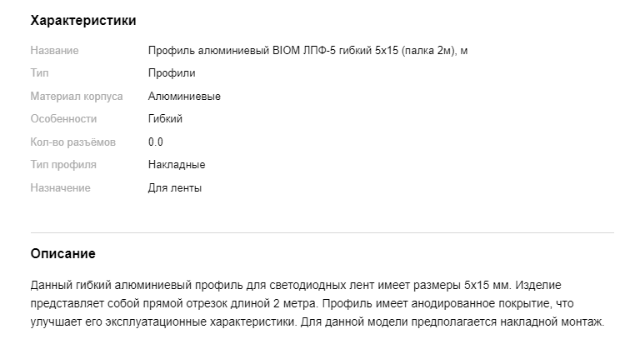The image size is (640, 364).
Task: Click the Тип label
Action: click(x=40, y=73)
